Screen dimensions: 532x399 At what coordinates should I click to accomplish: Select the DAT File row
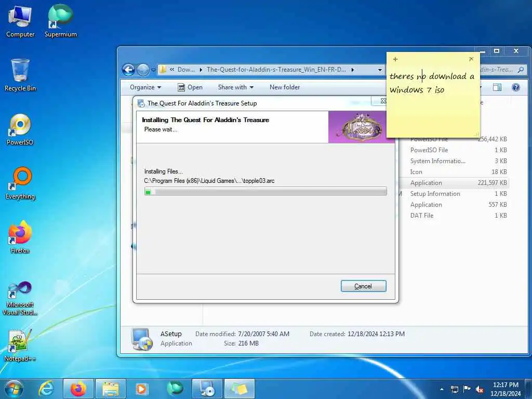point(455,216)
